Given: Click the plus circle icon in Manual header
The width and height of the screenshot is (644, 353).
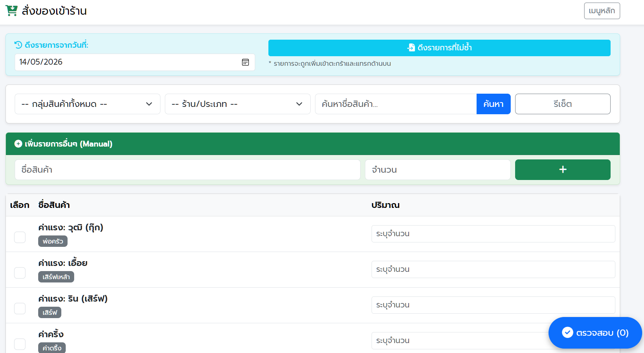Looking at the screenshot, I should [x=18, y=144].
